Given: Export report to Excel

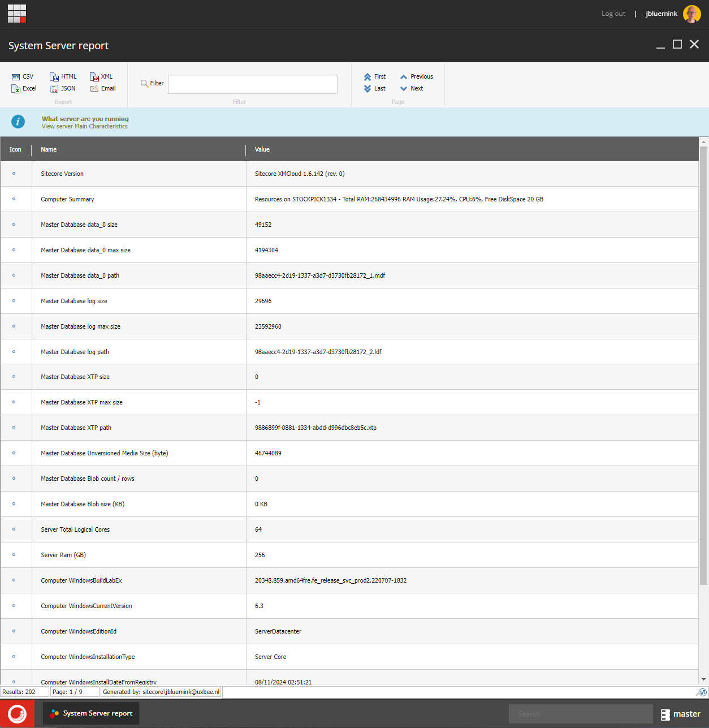Looking at the screenshot, I should pyautogui.click(x=24, y=88).
